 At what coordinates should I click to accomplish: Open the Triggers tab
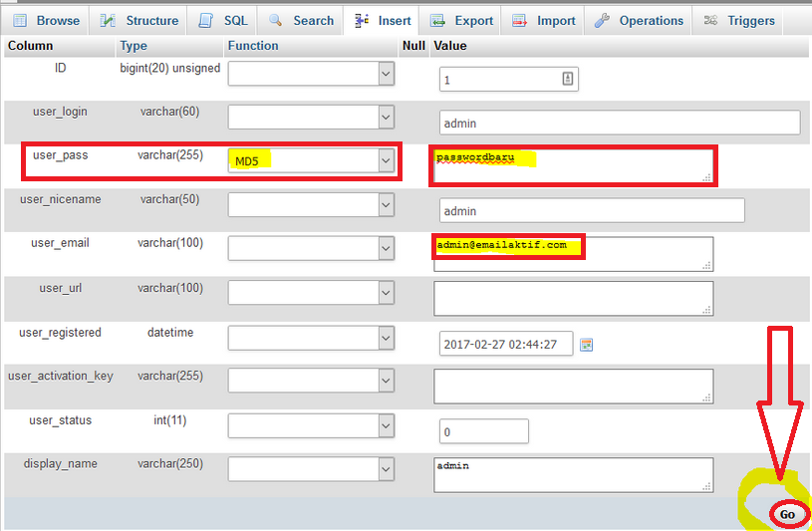[738, 21]
